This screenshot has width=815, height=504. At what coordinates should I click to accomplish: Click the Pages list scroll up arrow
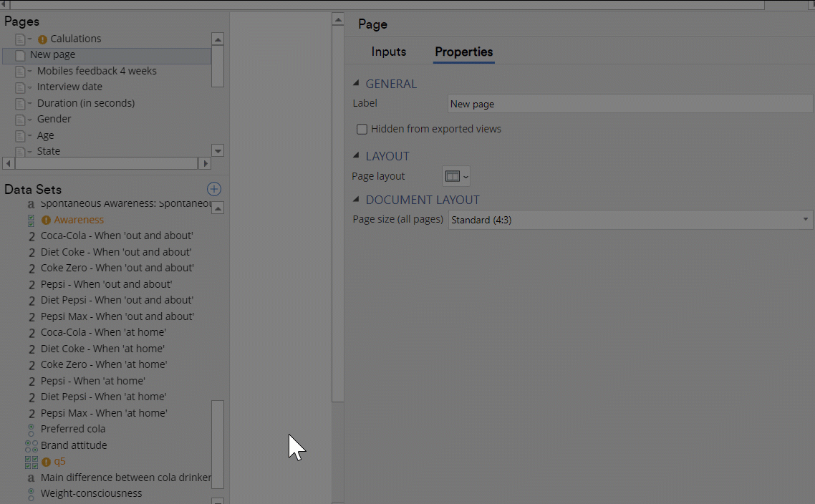[x=218, y=39]
